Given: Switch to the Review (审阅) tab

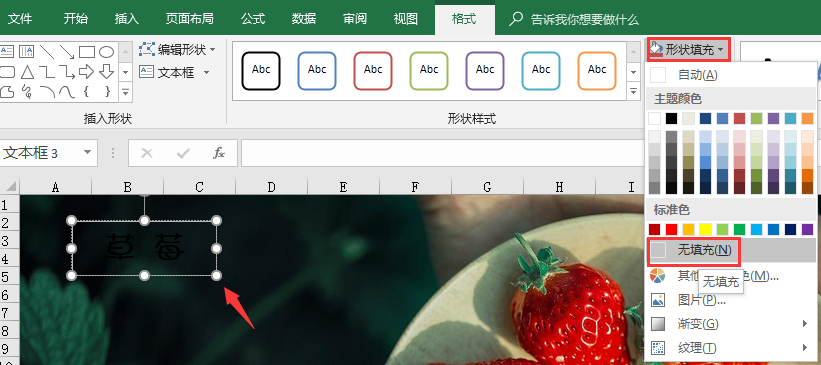Looking at the screenshot, I should [x=355, y=19].
